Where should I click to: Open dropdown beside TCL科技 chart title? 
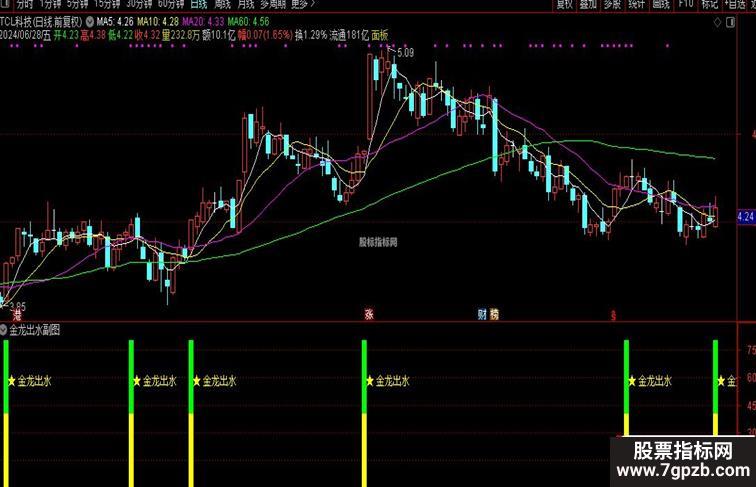[x=91, y=22]
